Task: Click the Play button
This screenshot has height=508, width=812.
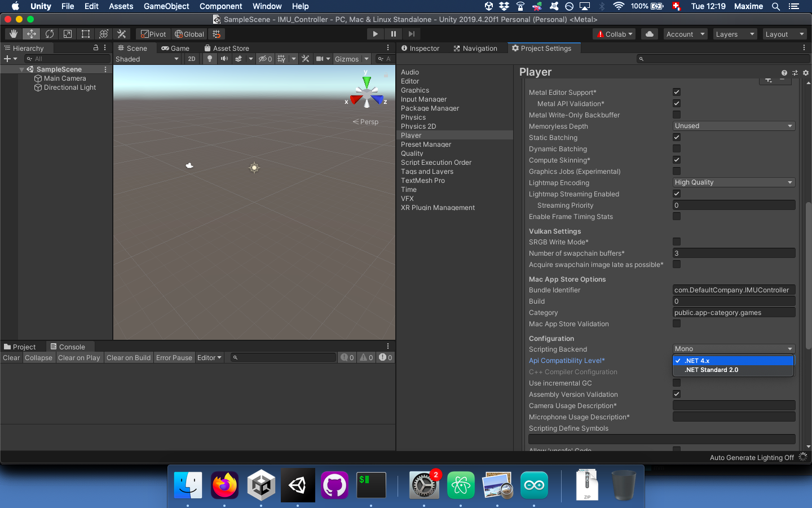Action: 376,34
